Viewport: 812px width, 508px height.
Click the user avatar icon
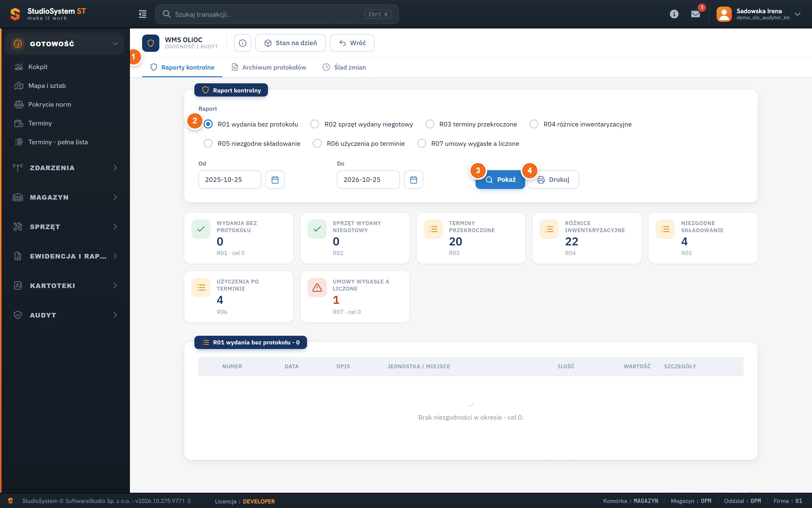pyautogui.click(x=724, y=14)
